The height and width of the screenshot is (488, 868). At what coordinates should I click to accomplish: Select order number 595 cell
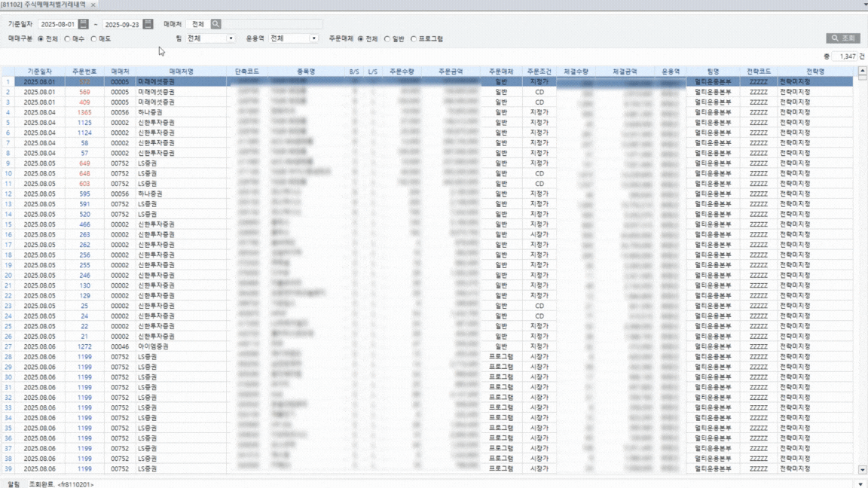84,194
